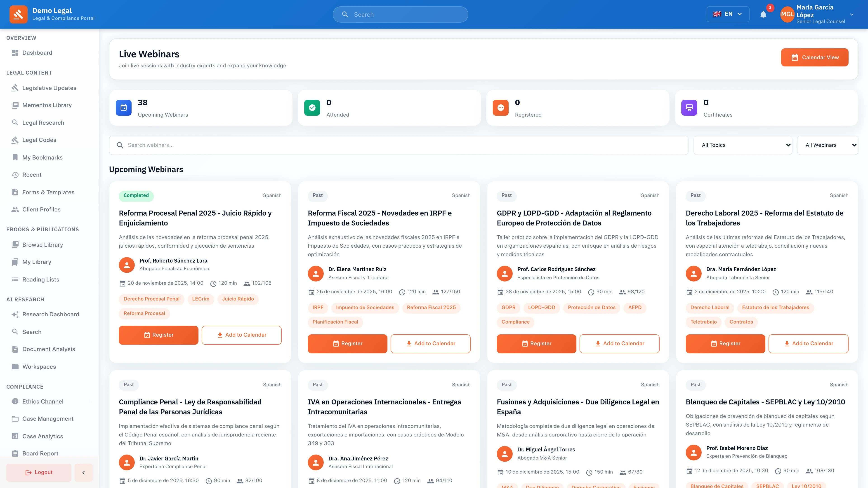Click the purple Certificates icon

(x=689, y=108)
